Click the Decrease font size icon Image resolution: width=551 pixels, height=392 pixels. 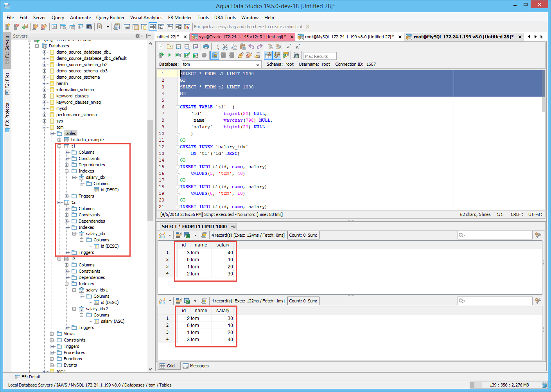pos(289,47)
